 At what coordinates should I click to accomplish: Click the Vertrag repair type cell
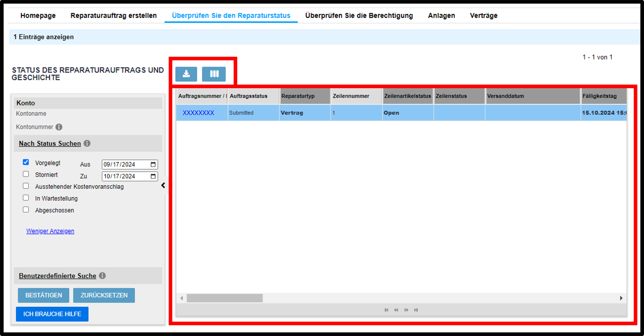305,113
